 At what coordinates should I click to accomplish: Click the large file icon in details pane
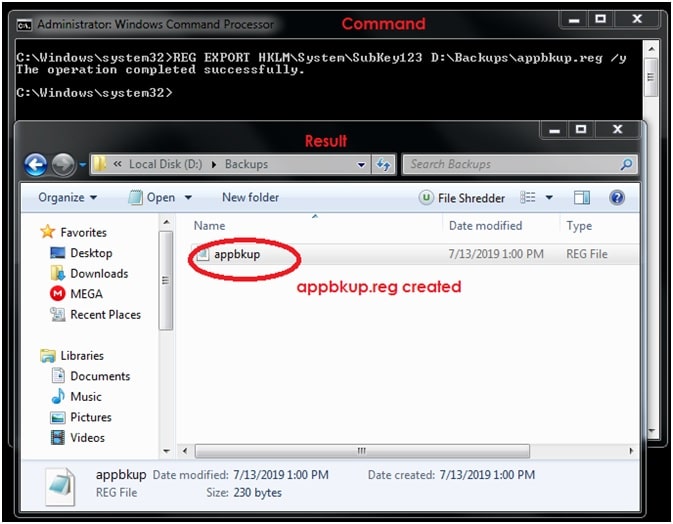click(x=60, y=486)
